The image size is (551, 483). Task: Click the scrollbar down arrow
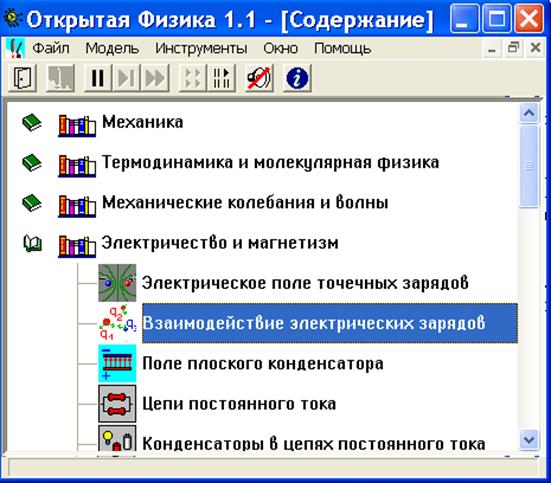[529, 440]
